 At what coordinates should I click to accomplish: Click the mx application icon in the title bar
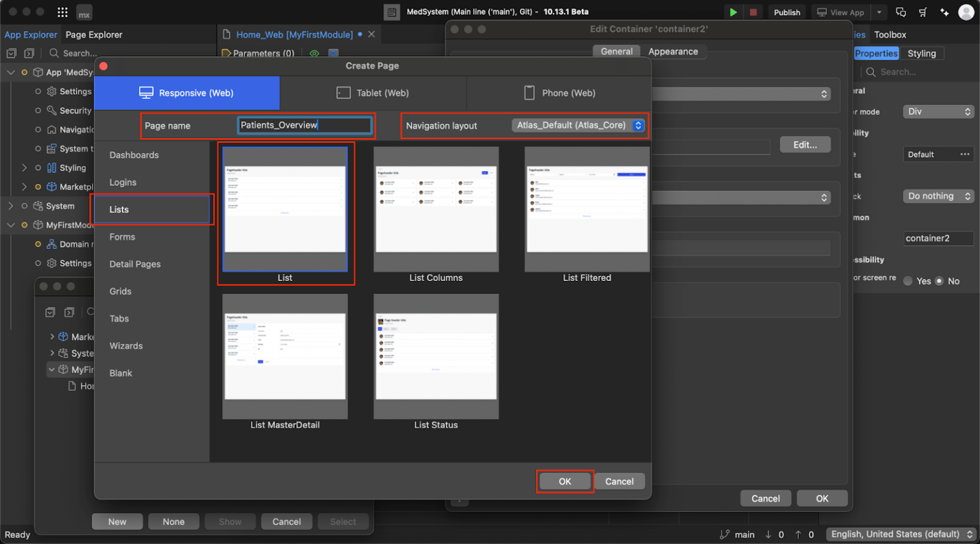tap(84, 11)
